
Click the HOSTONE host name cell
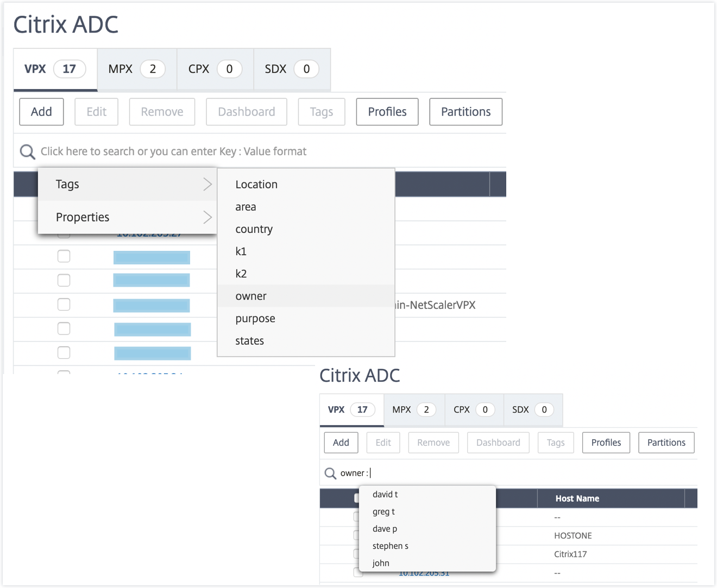coord(573,536)
